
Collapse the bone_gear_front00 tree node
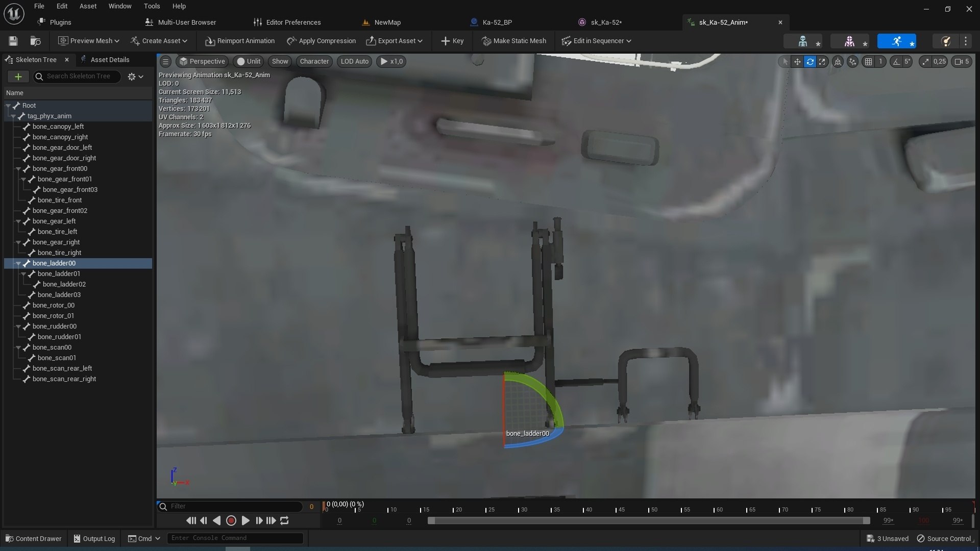(18, 169)
